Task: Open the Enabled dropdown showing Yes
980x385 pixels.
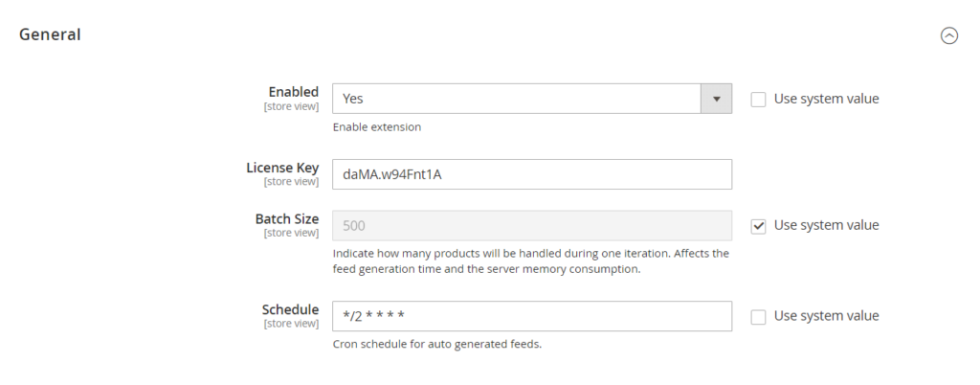Action: 517,99
